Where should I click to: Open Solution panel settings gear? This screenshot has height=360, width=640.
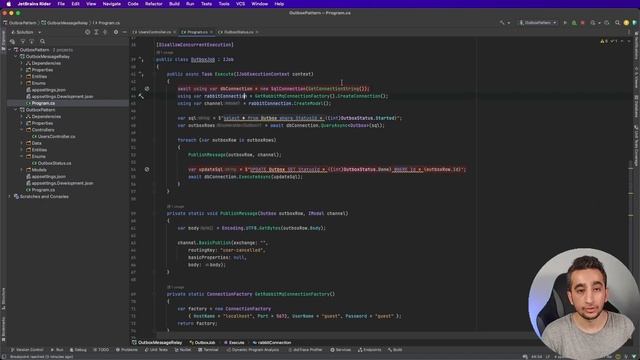(116, 32)
